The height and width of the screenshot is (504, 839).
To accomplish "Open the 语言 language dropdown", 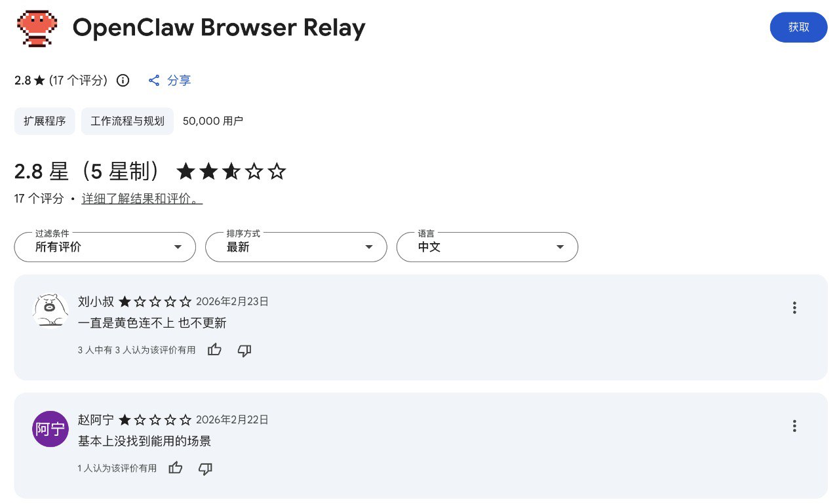I will pyautogui.click(x=487, y=247).
